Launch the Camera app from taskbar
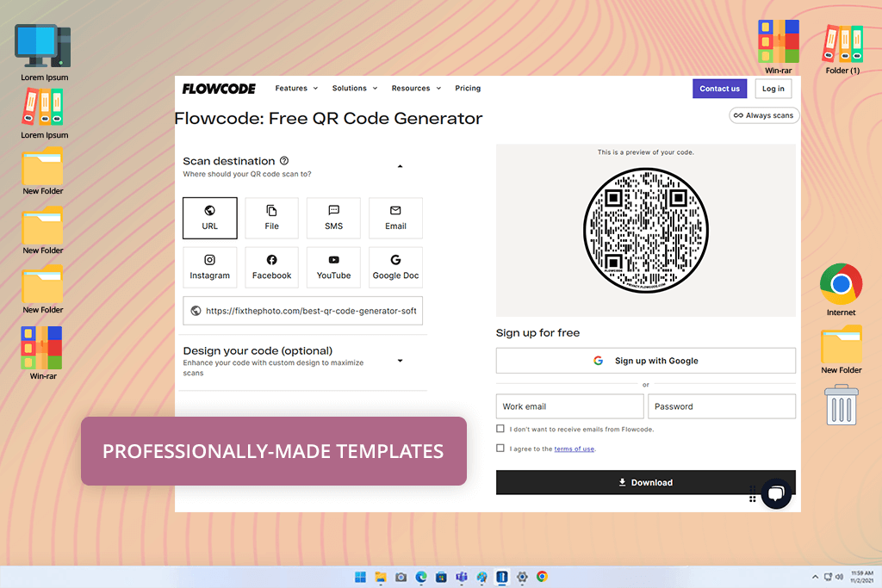 click(x=401, y=577)
